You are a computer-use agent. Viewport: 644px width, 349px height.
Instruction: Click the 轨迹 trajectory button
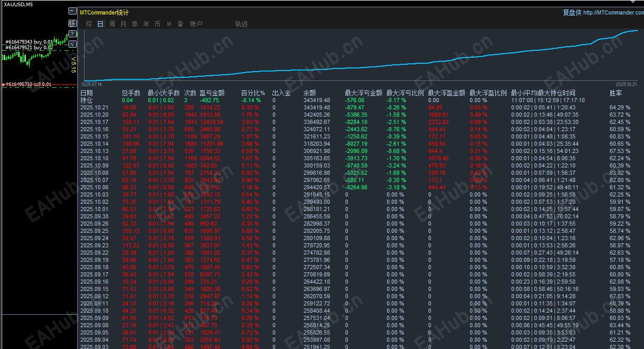click(x=241, y=24)
